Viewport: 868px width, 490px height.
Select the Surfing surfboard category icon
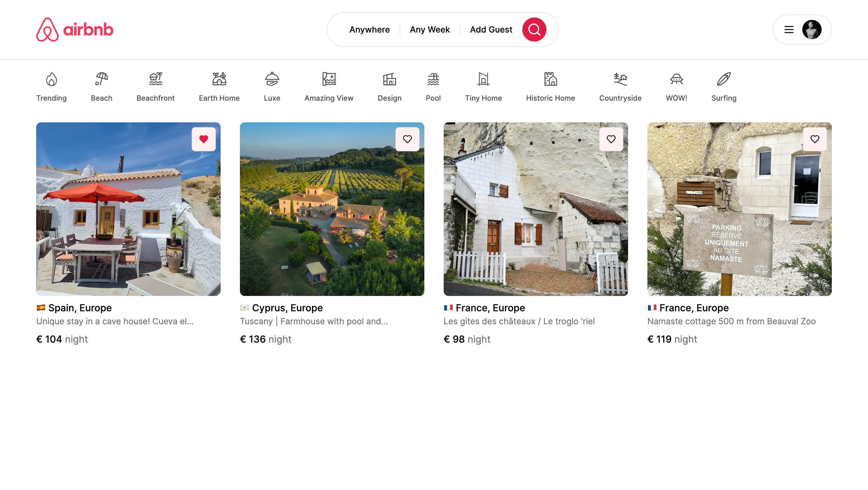(723, 80)
